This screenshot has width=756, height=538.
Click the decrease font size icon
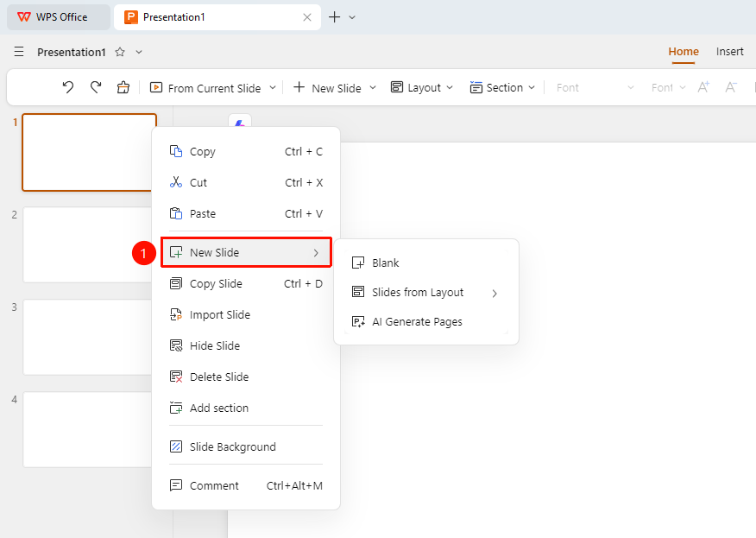coord(731,87)
